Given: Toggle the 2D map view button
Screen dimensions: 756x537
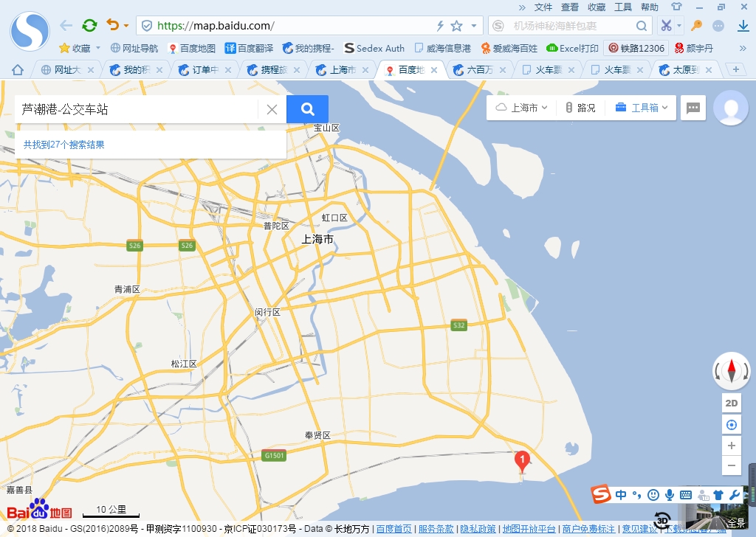Looking at the screenshot, I should [732, 403].
